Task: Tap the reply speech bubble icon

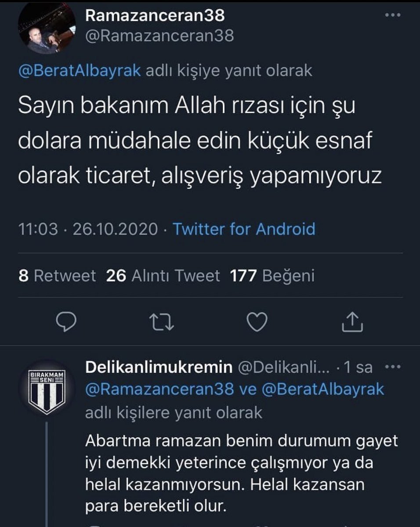Action: click(x=67, y=323)
